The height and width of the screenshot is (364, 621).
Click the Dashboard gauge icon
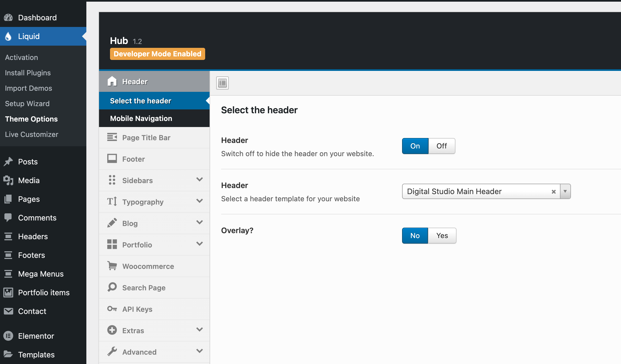click(8, 18)
